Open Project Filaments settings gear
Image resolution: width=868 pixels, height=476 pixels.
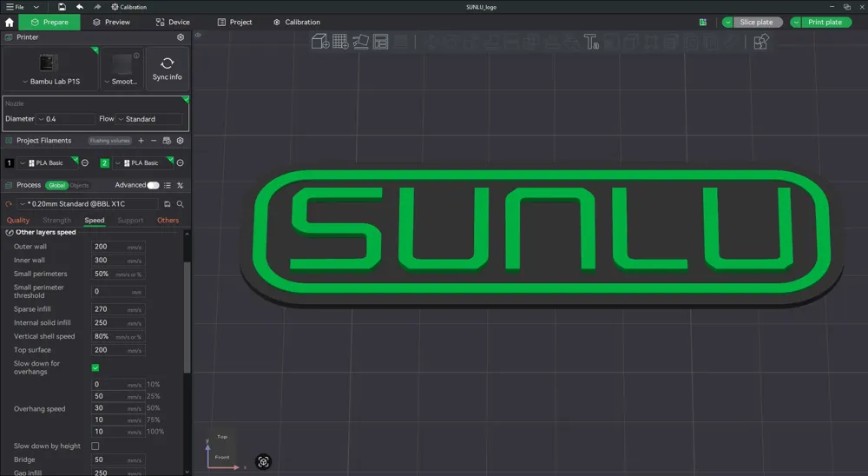pos(180,141)
